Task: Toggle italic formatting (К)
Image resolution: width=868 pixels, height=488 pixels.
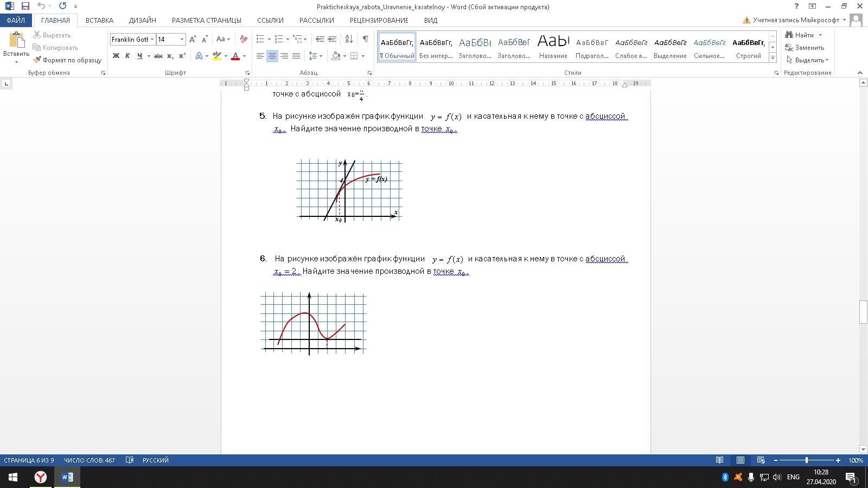Action: click(127, 56)
